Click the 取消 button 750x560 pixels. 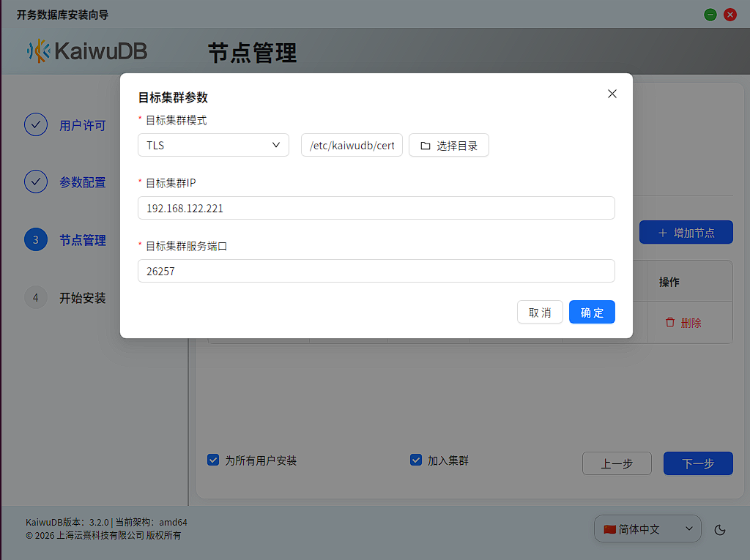[540, 312]
